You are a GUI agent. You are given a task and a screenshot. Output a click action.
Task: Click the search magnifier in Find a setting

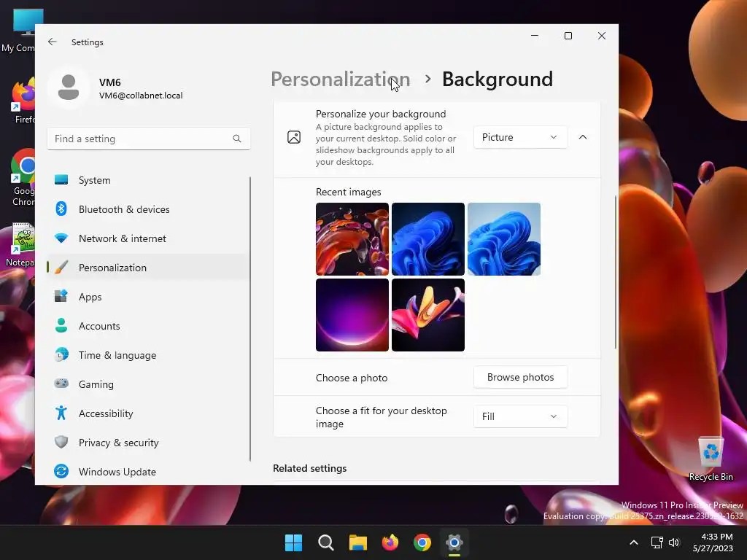click(x=237, y=139)
